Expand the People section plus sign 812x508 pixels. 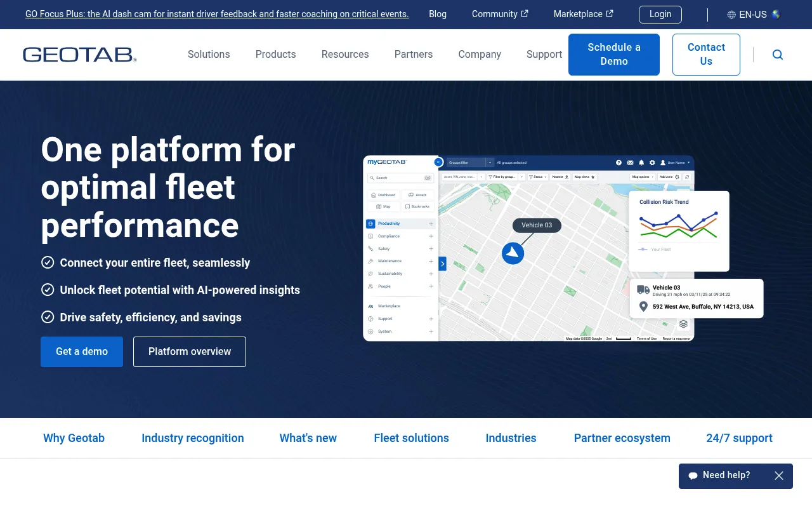point(431,286)
